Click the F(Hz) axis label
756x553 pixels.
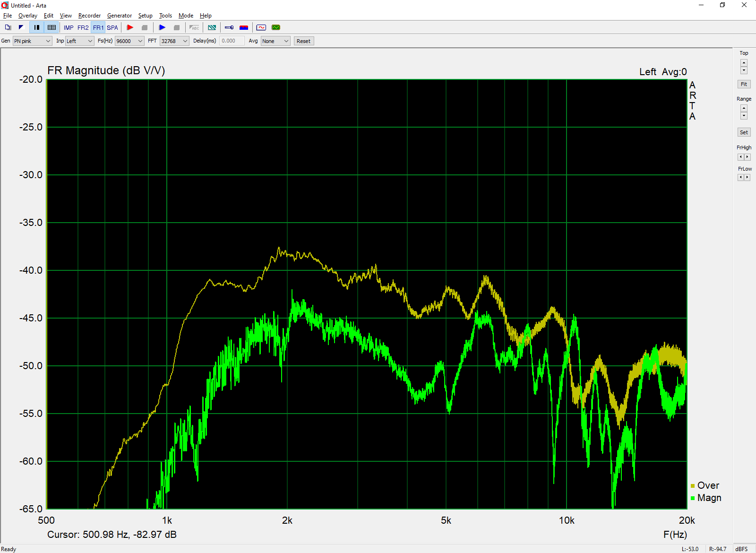[675, 535]
